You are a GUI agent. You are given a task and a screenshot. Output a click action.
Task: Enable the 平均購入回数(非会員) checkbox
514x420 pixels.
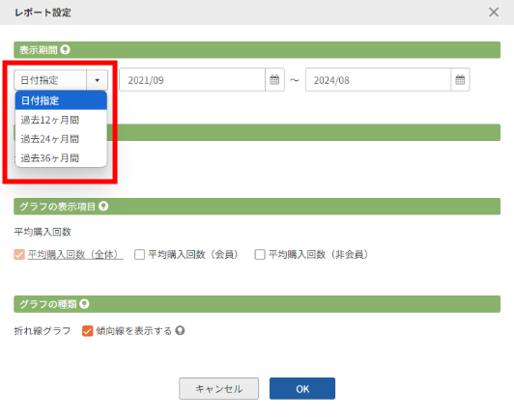(260, 255)
